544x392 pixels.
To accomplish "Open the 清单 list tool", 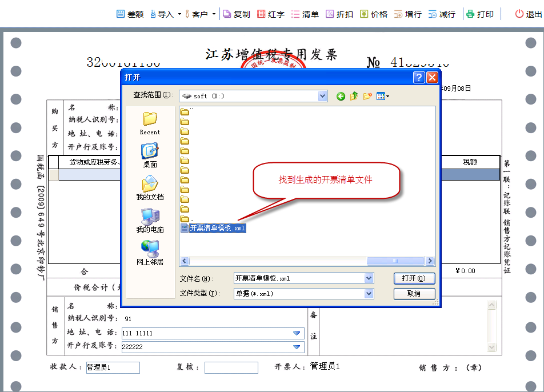I will 305,14.
